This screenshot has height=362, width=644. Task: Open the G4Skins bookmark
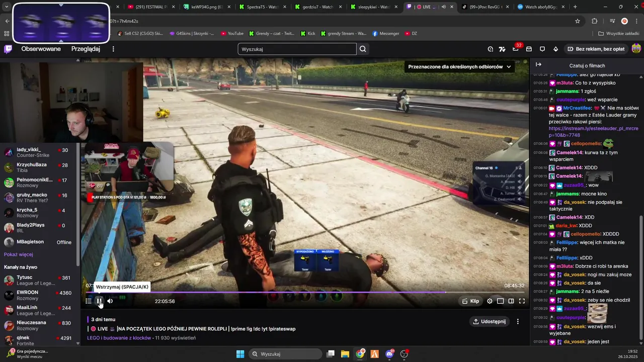[192, 34]
